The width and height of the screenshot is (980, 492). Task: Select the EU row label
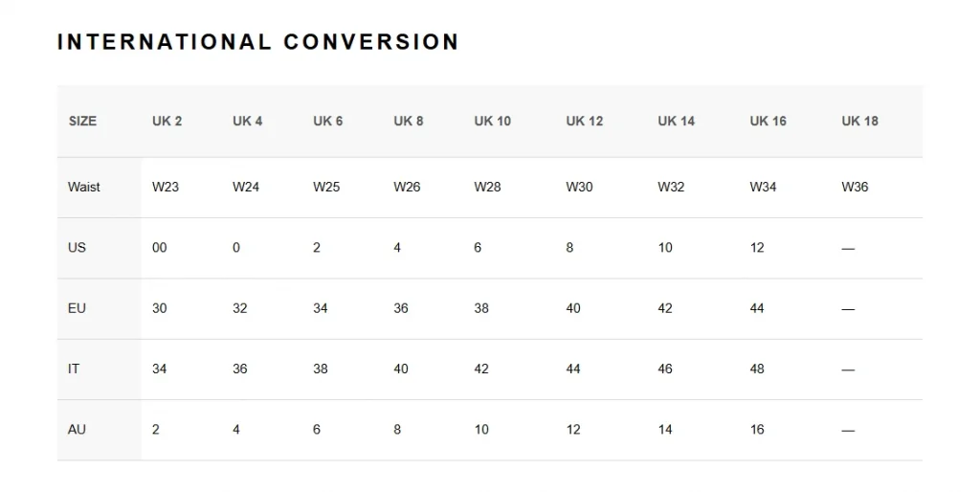(78, 308)
